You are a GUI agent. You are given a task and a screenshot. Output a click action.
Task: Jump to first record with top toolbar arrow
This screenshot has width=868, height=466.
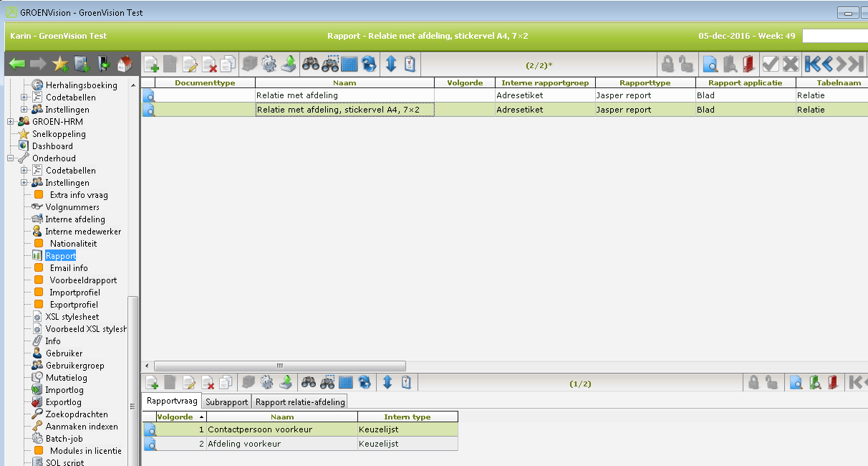pyautogui.click(x=812, y=65)
